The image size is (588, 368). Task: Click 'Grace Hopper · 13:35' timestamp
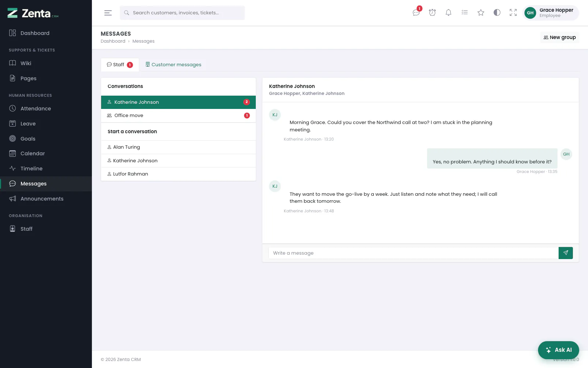coord(537,172)
